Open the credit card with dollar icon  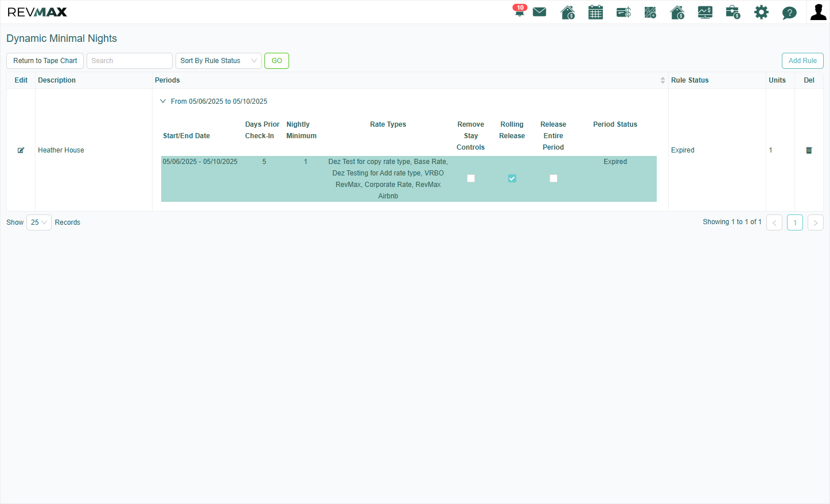pos(624,12)
